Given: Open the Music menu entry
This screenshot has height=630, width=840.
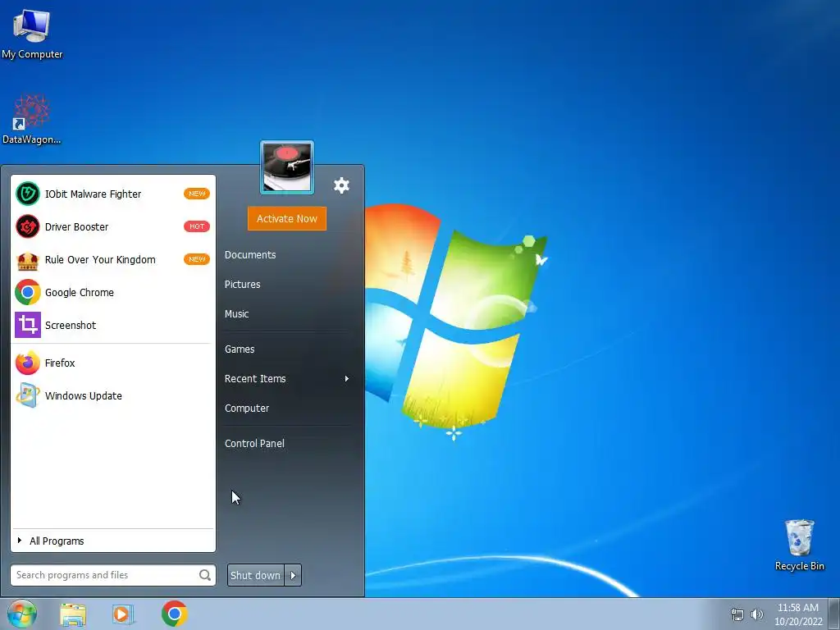Looking at the screenshot, I should click(236, 314).
